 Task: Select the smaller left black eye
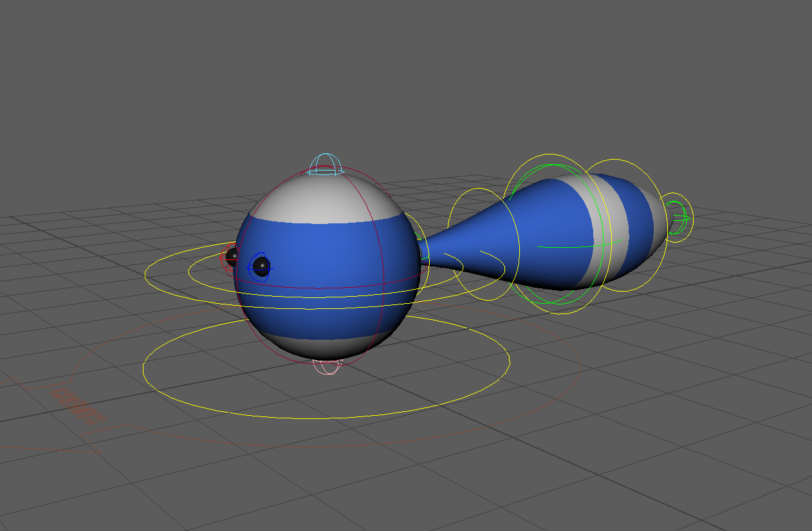click(232, 256)
